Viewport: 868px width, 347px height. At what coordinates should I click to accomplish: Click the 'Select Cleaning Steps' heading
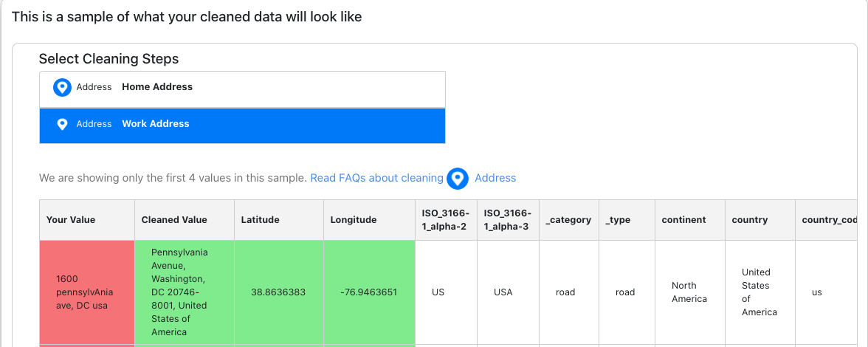[x=109, y=58]
